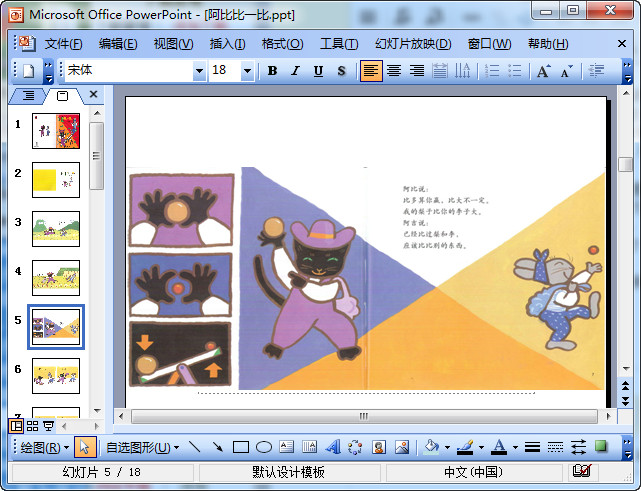
Task: Switch to Slide Sorter view
Action: (x=32, y=426)
